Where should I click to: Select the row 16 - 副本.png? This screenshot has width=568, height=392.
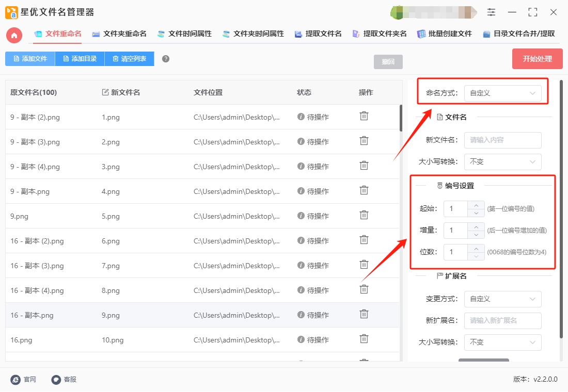pos(202,315)
